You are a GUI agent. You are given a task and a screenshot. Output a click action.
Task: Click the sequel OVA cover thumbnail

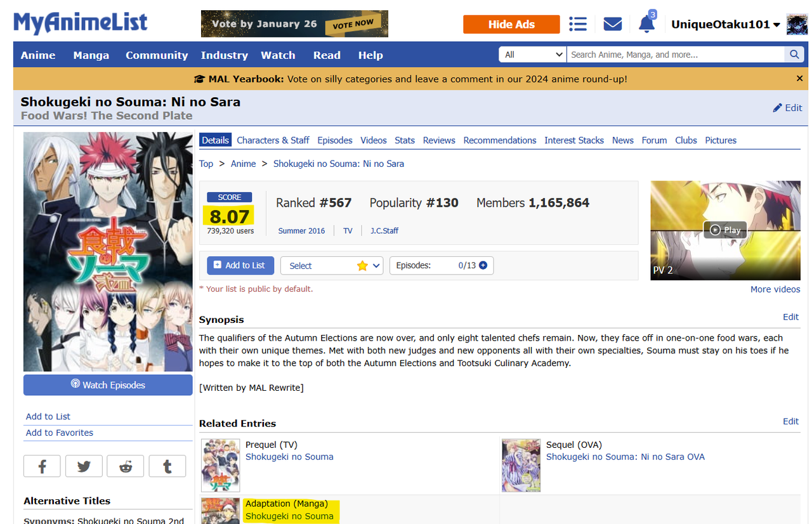(521, 466)
